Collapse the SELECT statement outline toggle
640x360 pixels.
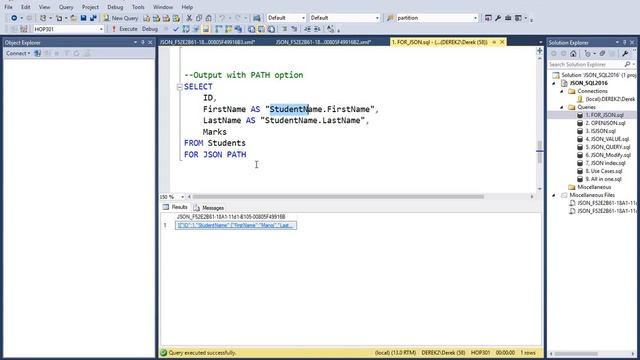coord(179,87)
